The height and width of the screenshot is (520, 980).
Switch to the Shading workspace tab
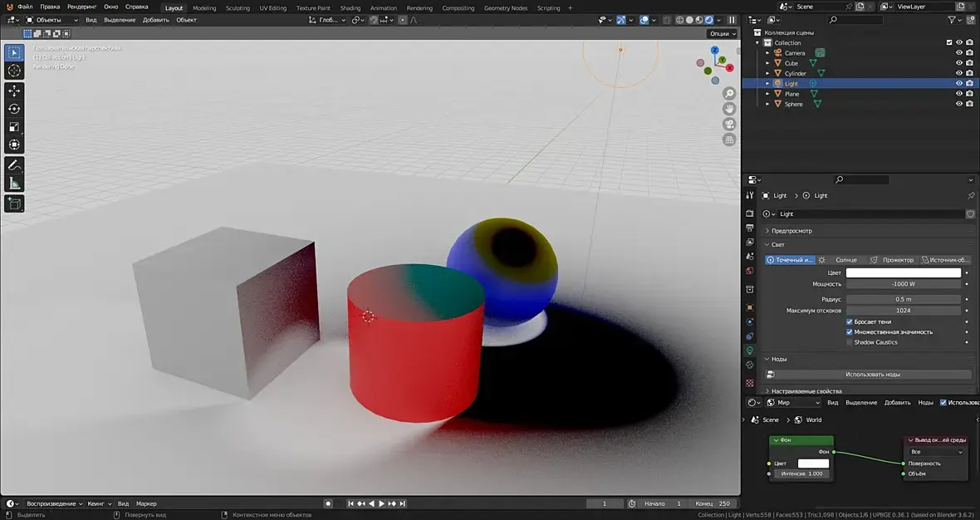click(x=350, y=8)
